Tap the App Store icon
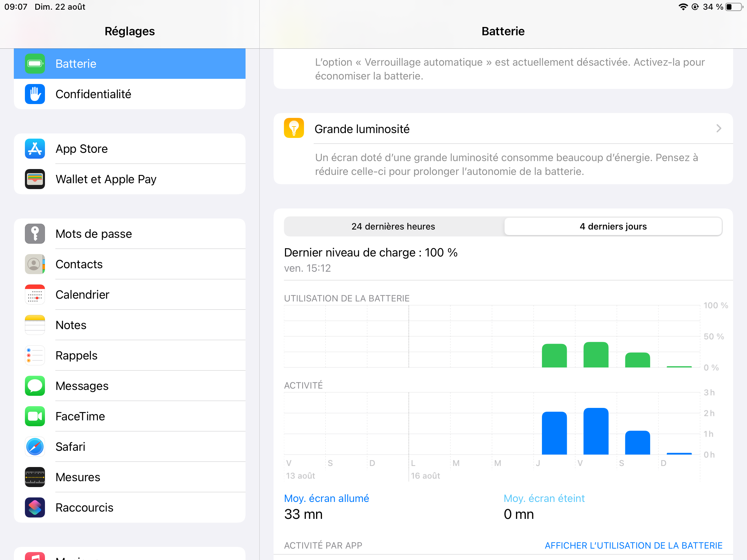747x560 pixels. tap(35, 149)
